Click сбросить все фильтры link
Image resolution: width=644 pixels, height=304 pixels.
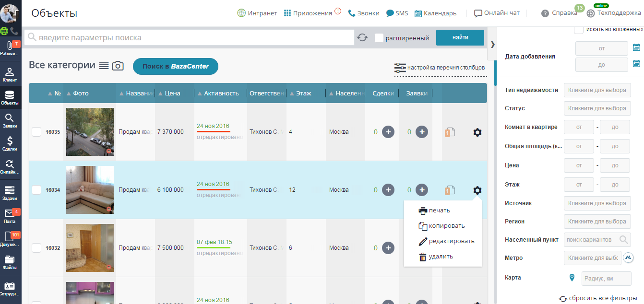click(598, 298)
